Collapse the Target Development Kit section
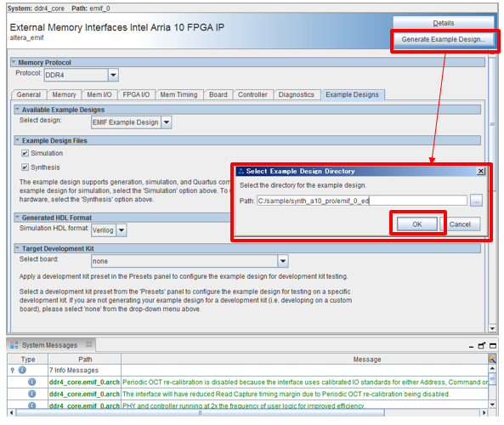Image resolution: width=504 pixels, height=425 pixels. pos(17,248)
